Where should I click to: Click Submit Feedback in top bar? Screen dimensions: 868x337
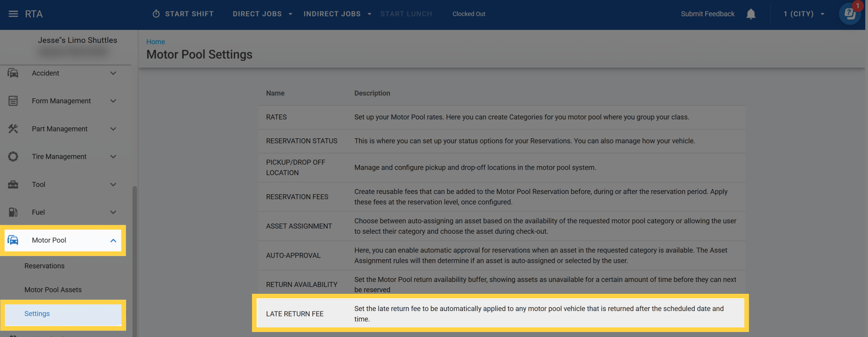707,14
